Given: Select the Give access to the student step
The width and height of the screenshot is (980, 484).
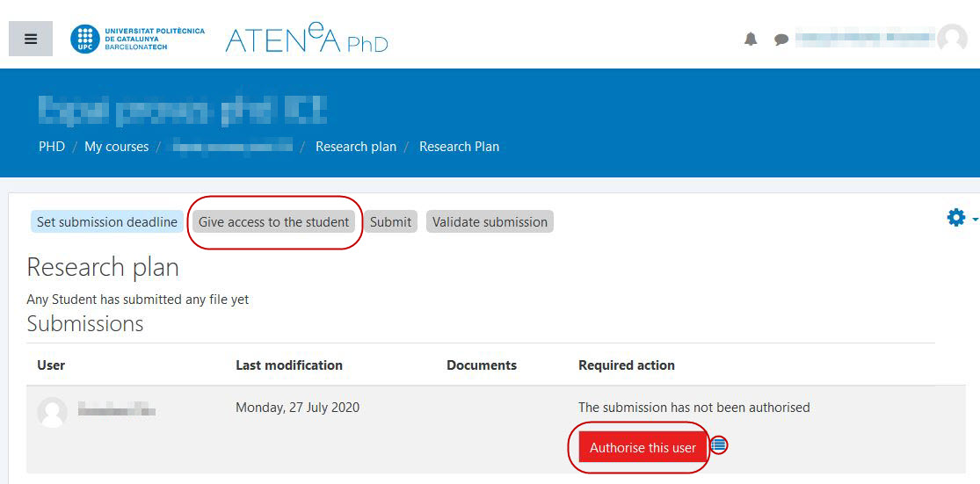Looking at the screenshot, I should [274, 222].
